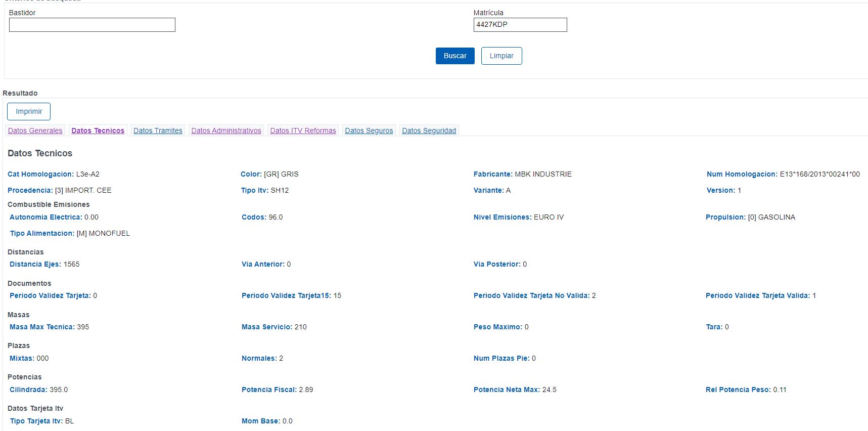Click the Nivel Emisiones label

pos(502,217)
